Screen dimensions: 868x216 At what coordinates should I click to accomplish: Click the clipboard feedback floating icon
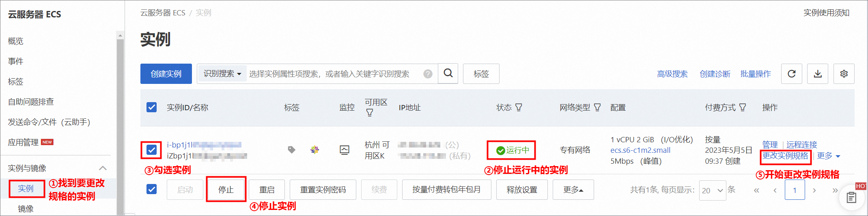pyautogui.click(x=851, y=197)
